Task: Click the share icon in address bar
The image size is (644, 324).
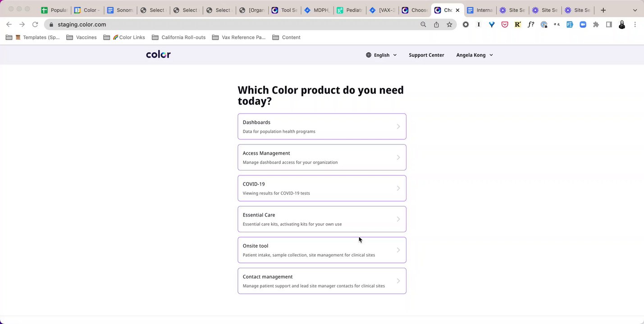Action: (x=436, y=25)
